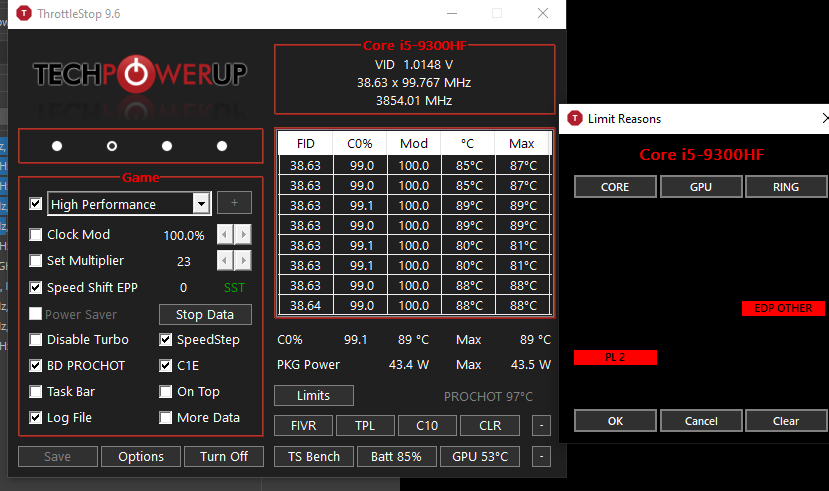This screenshot has height=491, width=829.
Task: Uncheck the BD PROCHOT checkbox
Action: [35, 365]
